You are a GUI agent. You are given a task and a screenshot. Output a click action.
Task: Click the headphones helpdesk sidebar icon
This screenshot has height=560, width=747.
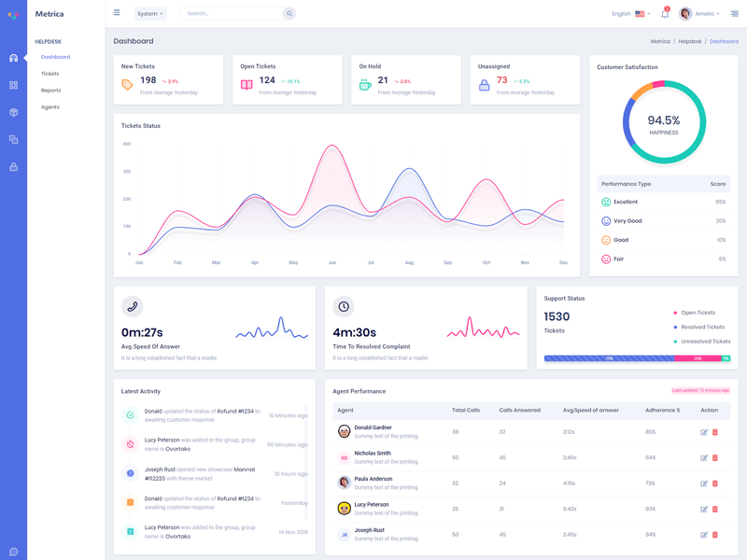tap(13, 58)
